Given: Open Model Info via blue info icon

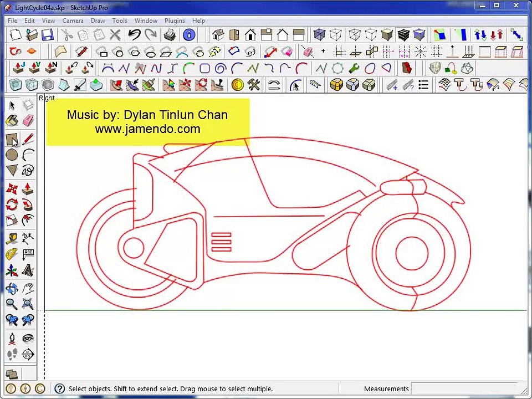Looking at the screenshot, I should [188, 34].
